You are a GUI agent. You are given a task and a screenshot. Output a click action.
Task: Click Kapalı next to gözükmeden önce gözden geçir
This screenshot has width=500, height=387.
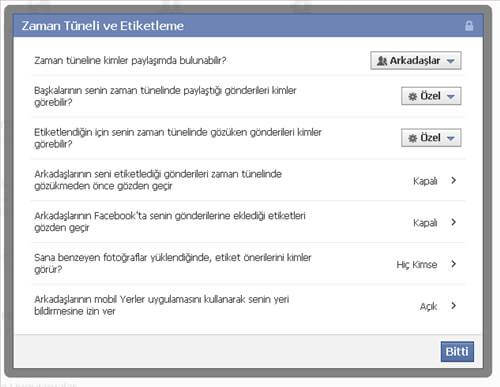pyautogui.click(x=425, y=181)
